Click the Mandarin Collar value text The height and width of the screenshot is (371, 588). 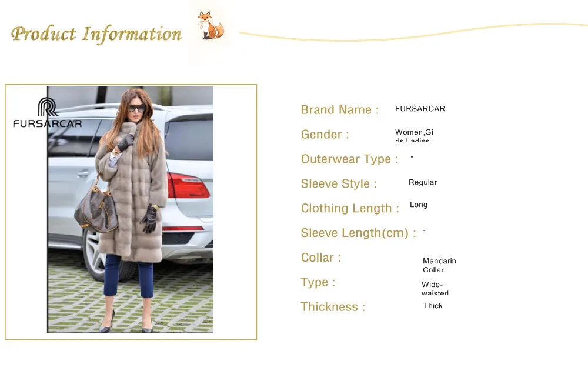(x=439, y=265)
